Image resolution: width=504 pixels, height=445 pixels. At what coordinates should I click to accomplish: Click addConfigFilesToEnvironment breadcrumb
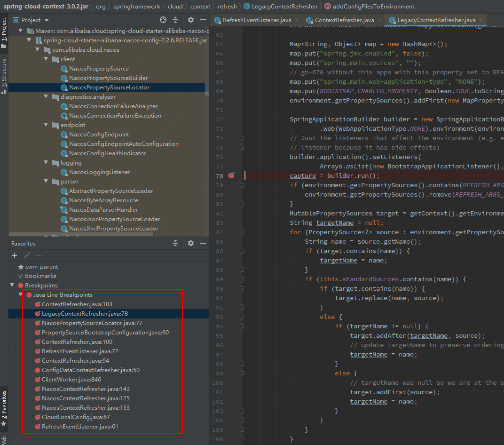(x=373, y=7)
